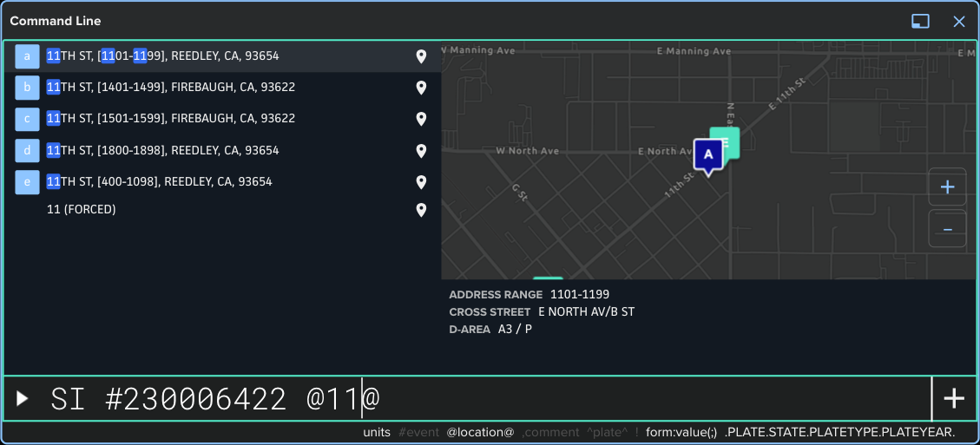
Task: Pop out the Command Line window
Action: (x=920, y=21)
